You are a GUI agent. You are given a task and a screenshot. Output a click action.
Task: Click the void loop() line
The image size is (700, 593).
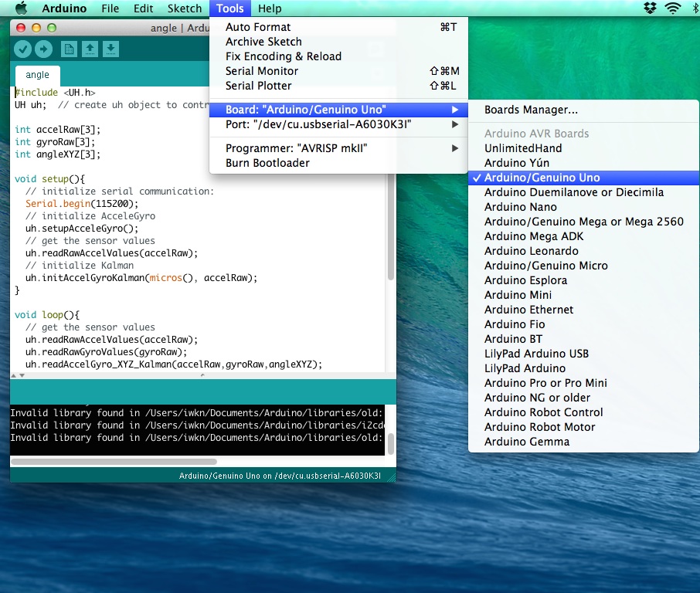click(x=47, y=315)
